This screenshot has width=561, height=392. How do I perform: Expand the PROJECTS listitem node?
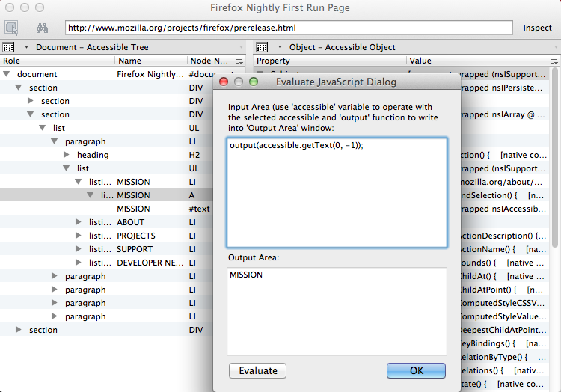click(78, 236)
